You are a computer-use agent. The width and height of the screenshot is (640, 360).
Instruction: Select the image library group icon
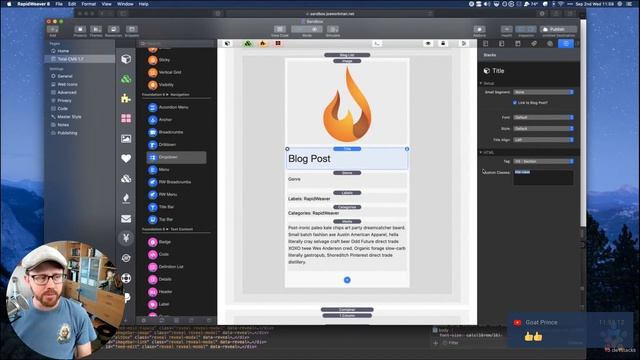[126, 139]
